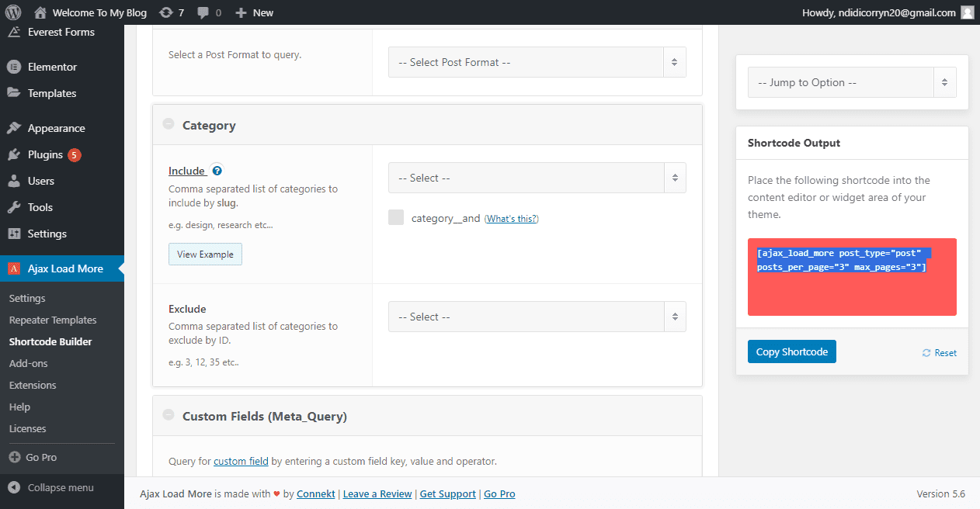Open Ajax Load More Settings submenu
Image resolution: width=980 pixels, height=509 pixels.
(x=27, y=298)
